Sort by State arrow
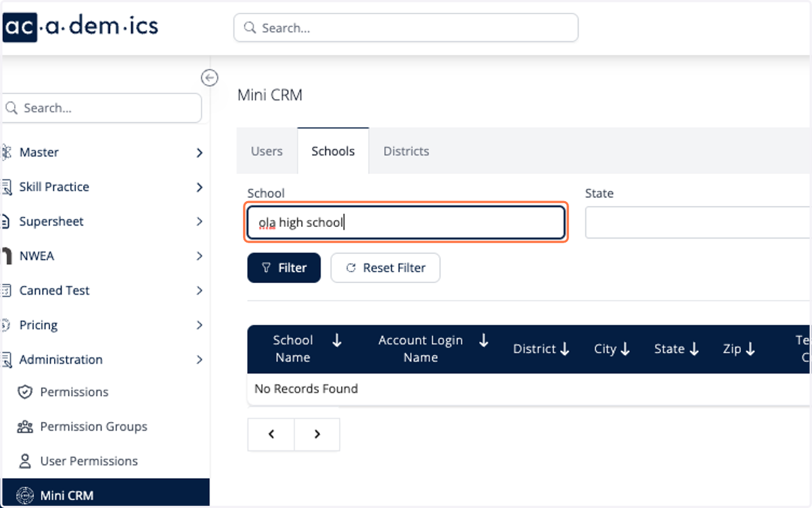Viewport: 812px width, 508px height. (x=694, y=350)
